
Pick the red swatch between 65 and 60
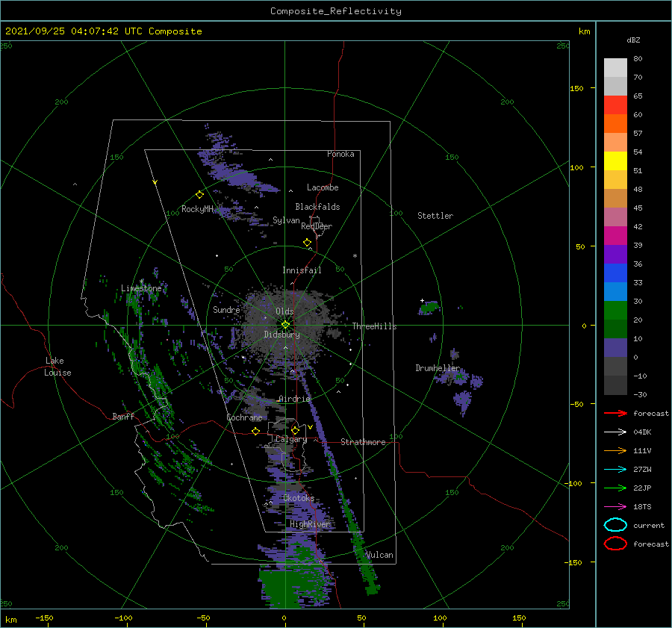[615, 105]
